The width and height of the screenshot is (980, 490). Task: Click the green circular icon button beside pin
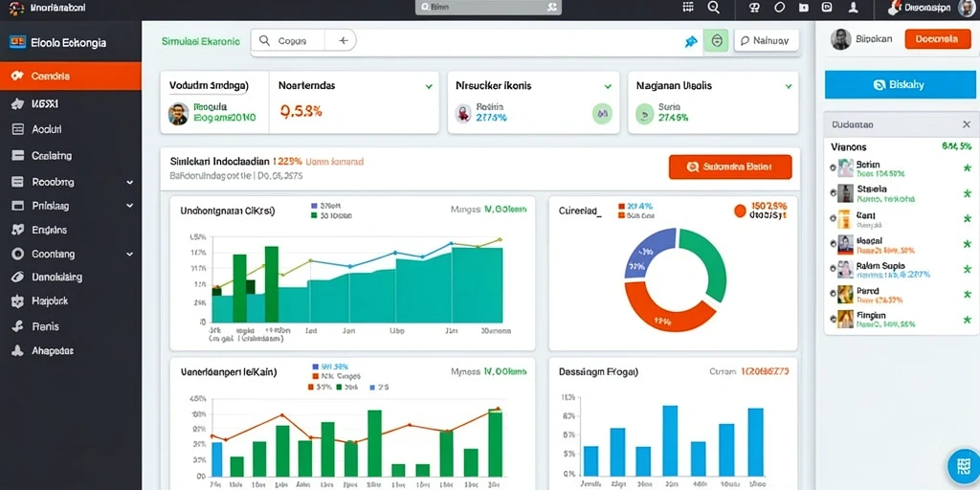tap(716, 41)
